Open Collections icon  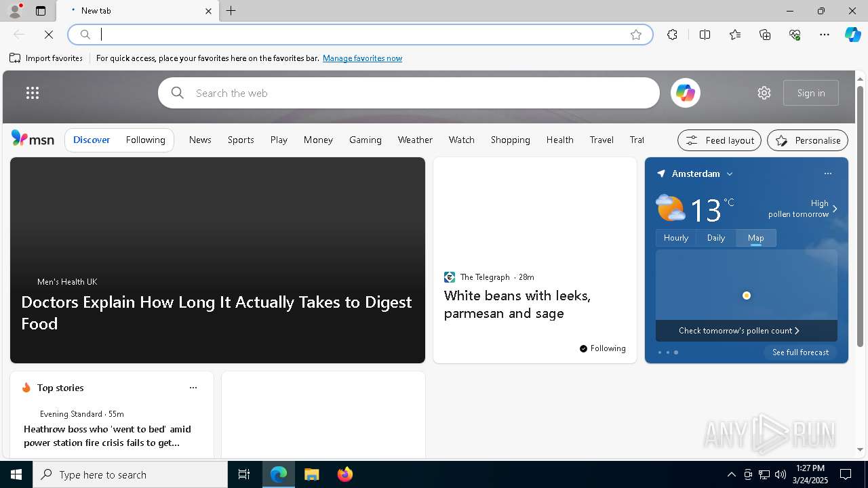tap(765, 35)
